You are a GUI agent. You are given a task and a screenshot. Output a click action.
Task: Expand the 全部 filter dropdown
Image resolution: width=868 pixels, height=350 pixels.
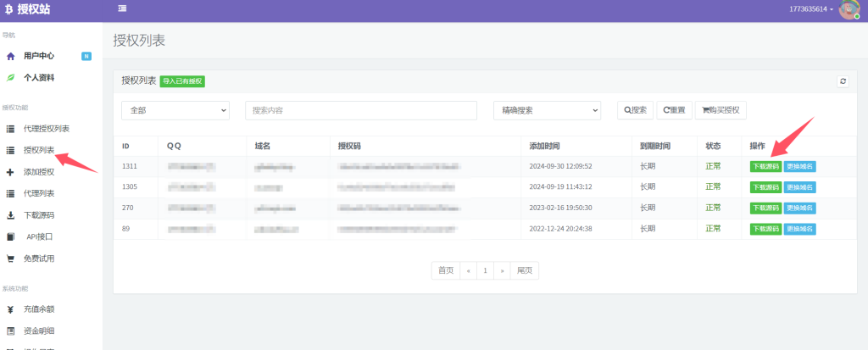pyautogui.click(x=175, y=110)
